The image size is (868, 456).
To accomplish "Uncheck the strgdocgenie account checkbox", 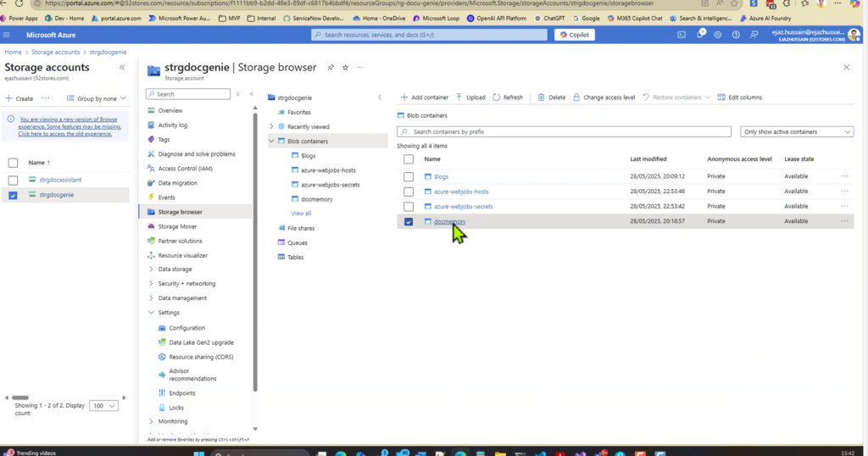I will pyautogui.click(x=13, y=195).
